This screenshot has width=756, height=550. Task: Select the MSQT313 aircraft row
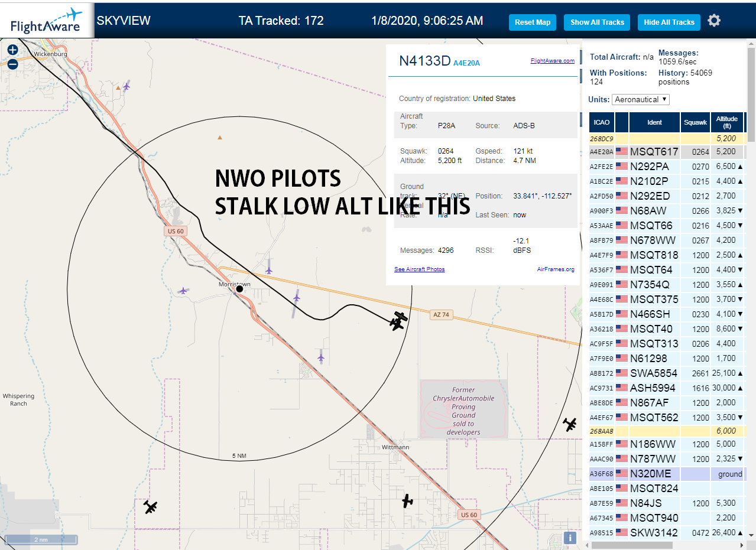point(668,344)
